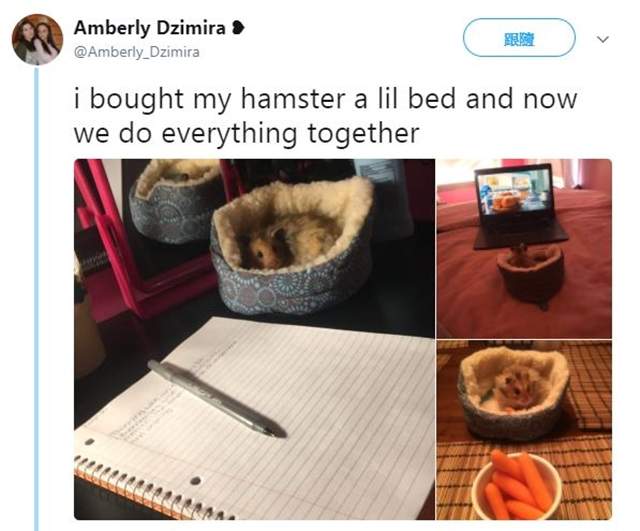Click the spiral binding of the notebook

coord(149,488)
